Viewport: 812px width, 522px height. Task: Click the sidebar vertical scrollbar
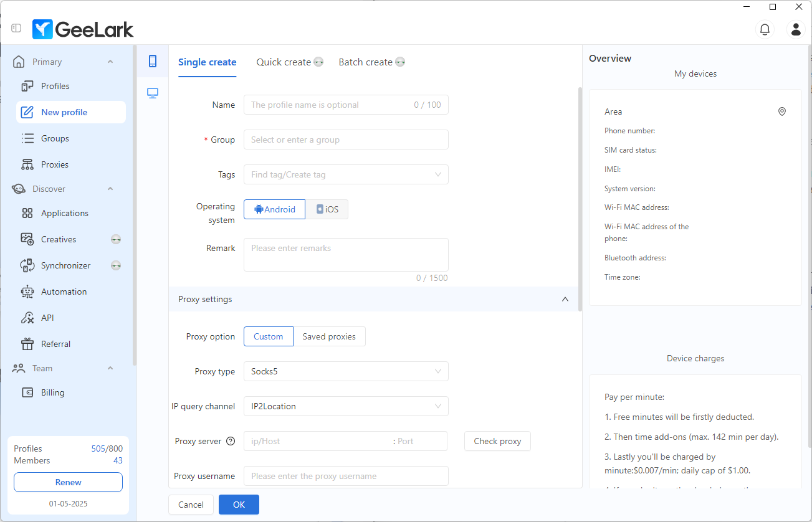135,206
